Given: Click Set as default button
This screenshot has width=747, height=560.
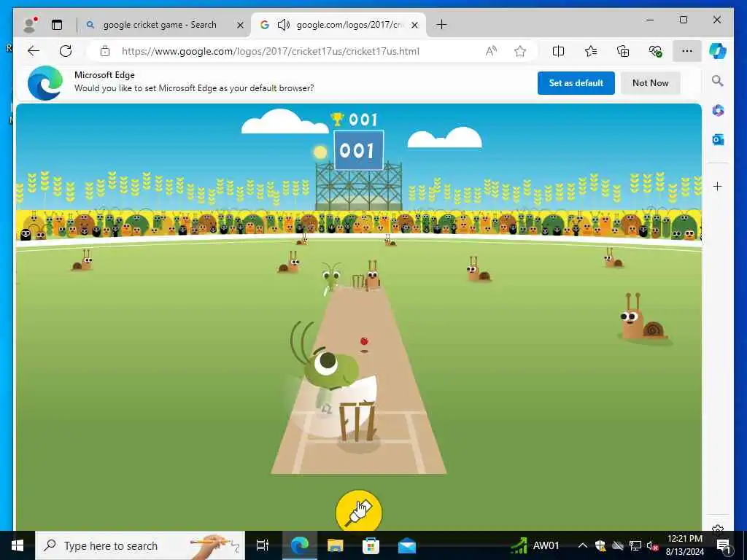Looking at the screenshot, I should pos(576,83).
